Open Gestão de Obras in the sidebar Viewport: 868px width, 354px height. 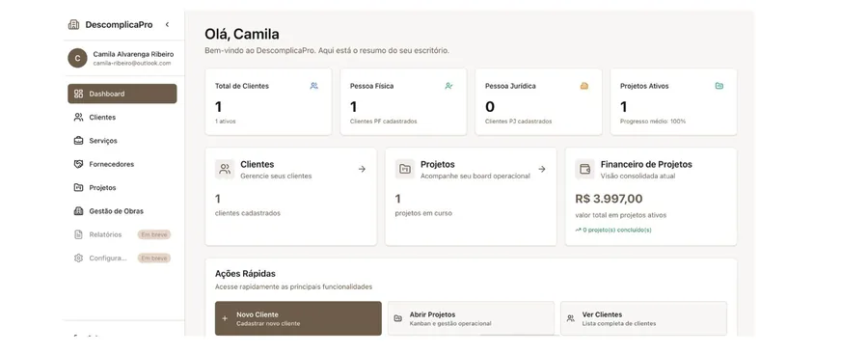[x=122, y=211]
